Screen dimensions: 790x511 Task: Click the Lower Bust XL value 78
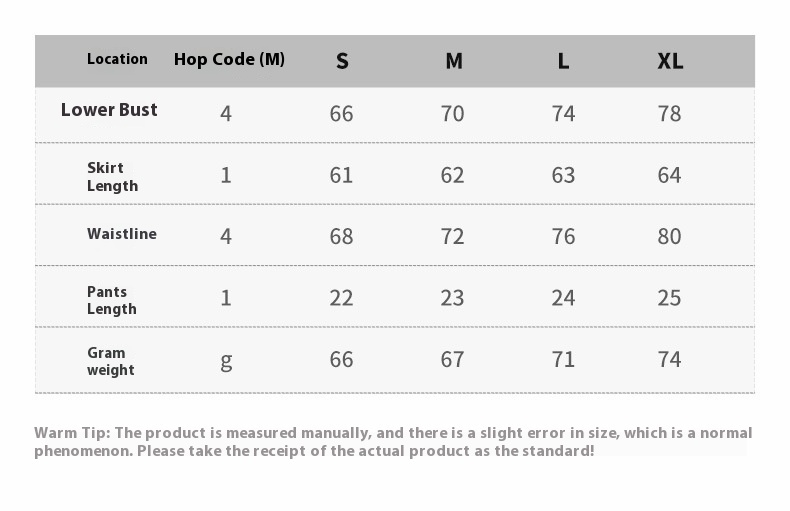[x=669, y=114]
